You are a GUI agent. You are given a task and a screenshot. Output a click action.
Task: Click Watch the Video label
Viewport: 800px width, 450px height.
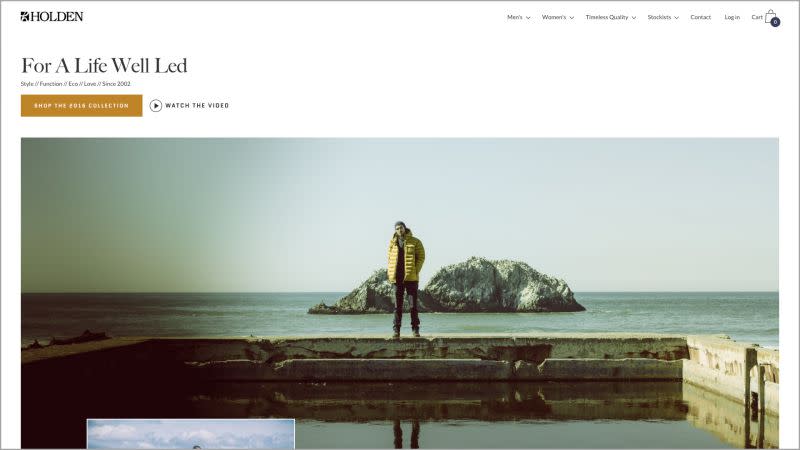coord(197,106)
